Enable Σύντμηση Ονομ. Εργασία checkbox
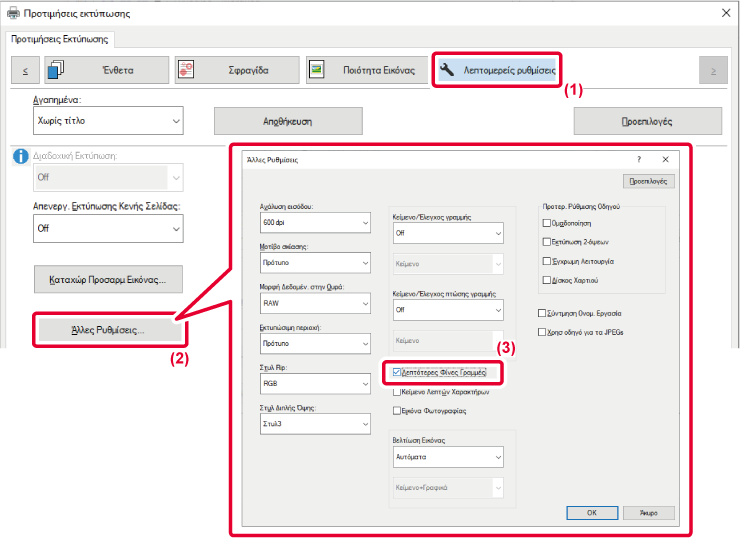Viewport: 740px width, 541px height. pos(542,313)
